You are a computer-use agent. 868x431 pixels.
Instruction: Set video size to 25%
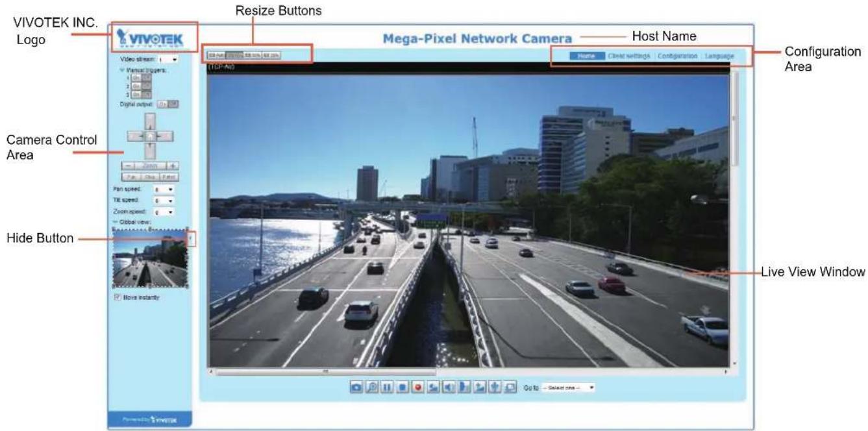(x=271, y=56)
